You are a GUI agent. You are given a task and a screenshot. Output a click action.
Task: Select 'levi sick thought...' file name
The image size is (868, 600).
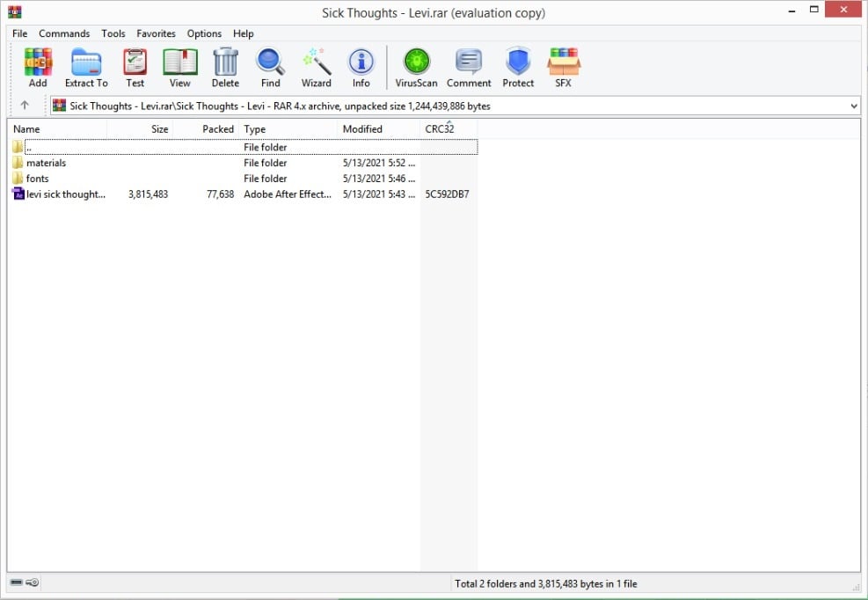[66, 194]
